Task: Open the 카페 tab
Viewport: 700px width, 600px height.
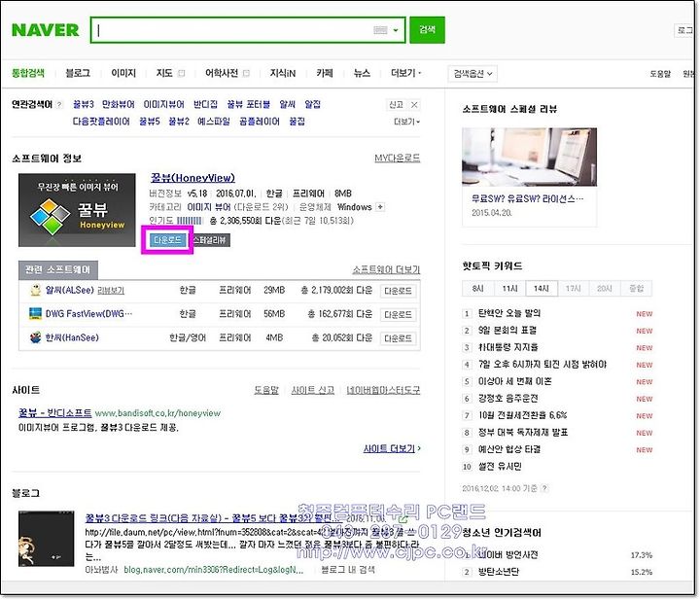Action: tap(325, 73)
